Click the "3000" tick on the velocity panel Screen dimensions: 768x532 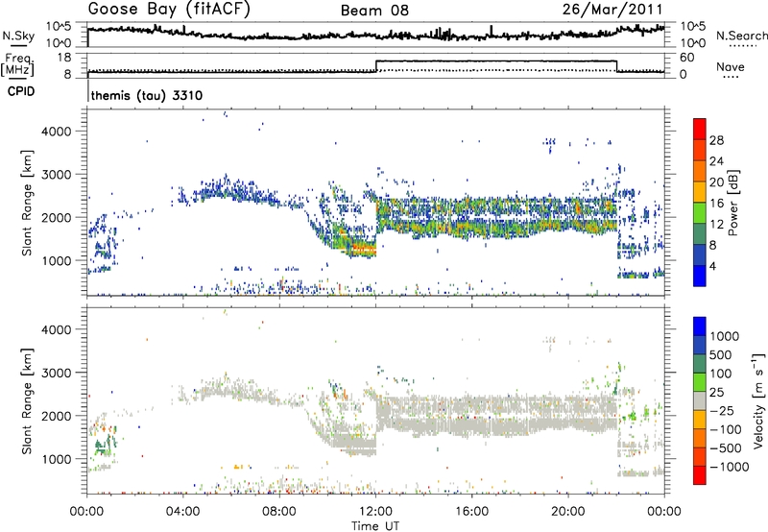(56, 373)
